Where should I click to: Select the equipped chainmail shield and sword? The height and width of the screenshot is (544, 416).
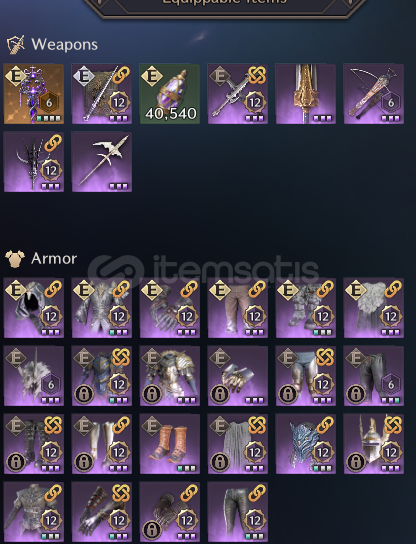[x=102, y=94]
